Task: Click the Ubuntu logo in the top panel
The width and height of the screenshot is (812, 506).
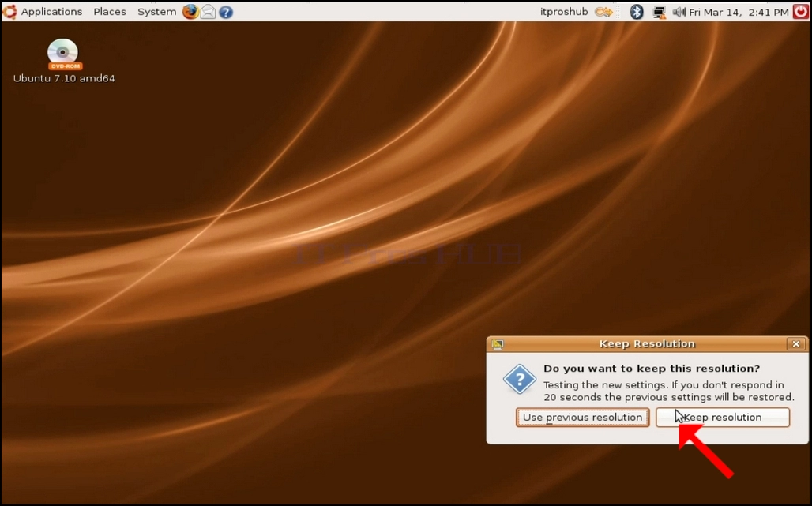Action: 9,11
